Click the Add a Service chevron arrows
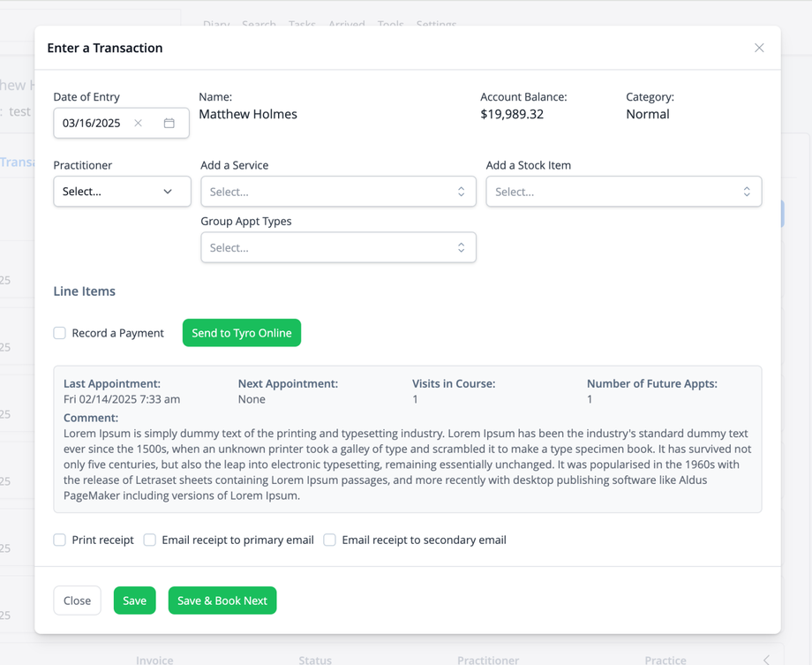Image resolution: width=812 pixels, height=665 pixels. (461, 192)
